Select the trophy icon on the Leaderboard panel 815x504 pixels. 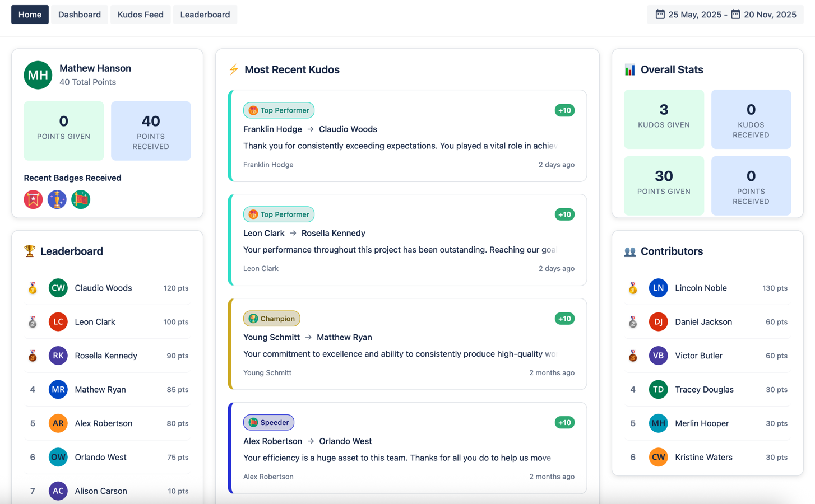click(29, 251)
